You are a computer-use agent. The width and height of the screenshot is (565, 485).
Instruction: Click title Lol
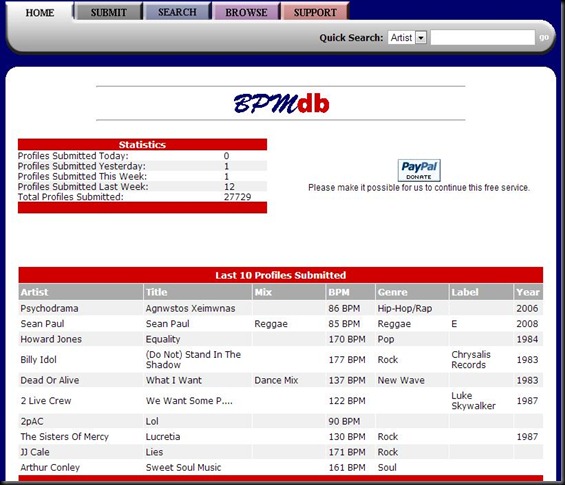[x=152, y=421]
